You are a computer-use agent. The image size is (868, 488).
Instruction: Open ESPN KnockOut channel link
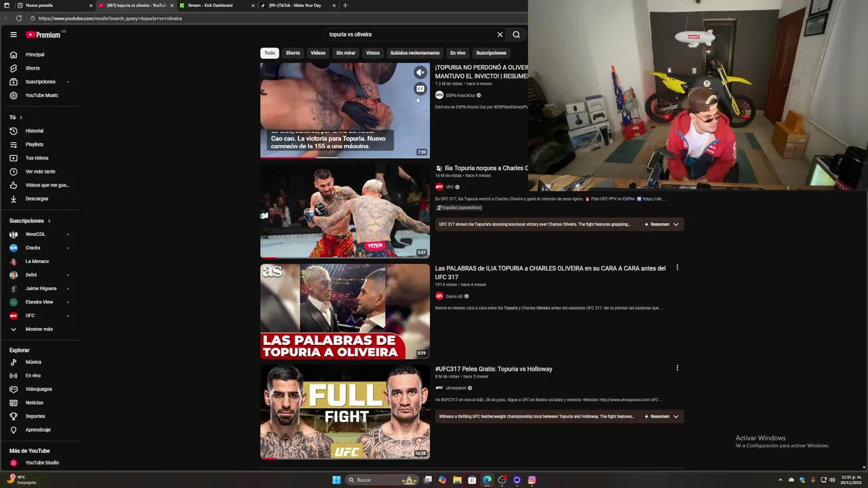pyautogui.click(x=460, y=96)
